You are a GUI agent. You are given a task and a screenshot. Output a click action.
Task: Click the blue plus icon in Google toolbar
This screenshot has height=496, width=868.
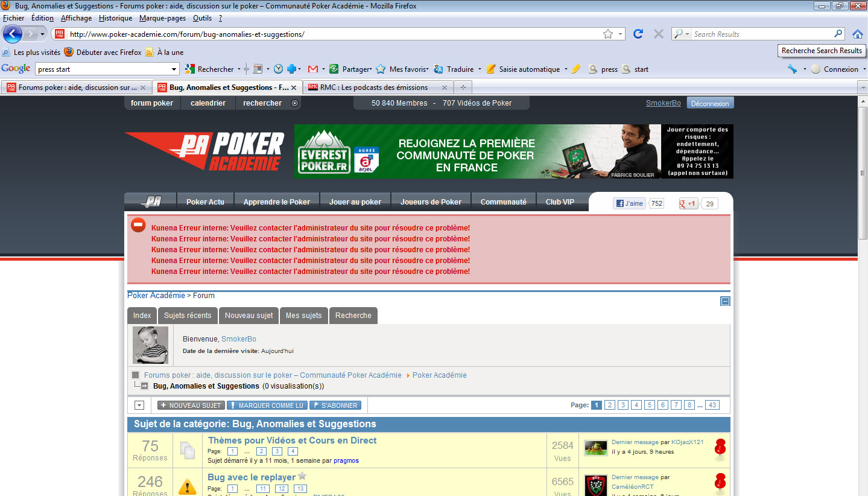(292, 69)
